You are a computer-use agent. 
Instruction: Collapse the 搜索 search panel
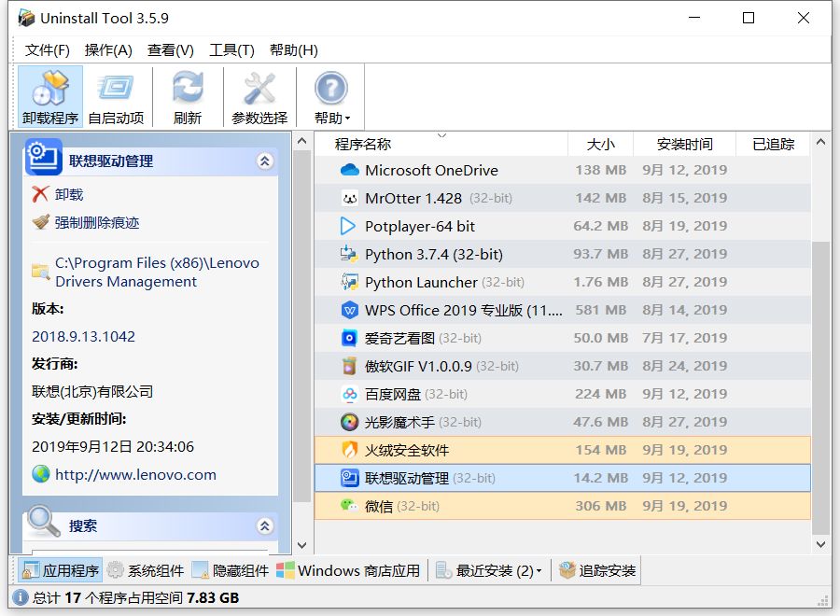click(265, 526)
